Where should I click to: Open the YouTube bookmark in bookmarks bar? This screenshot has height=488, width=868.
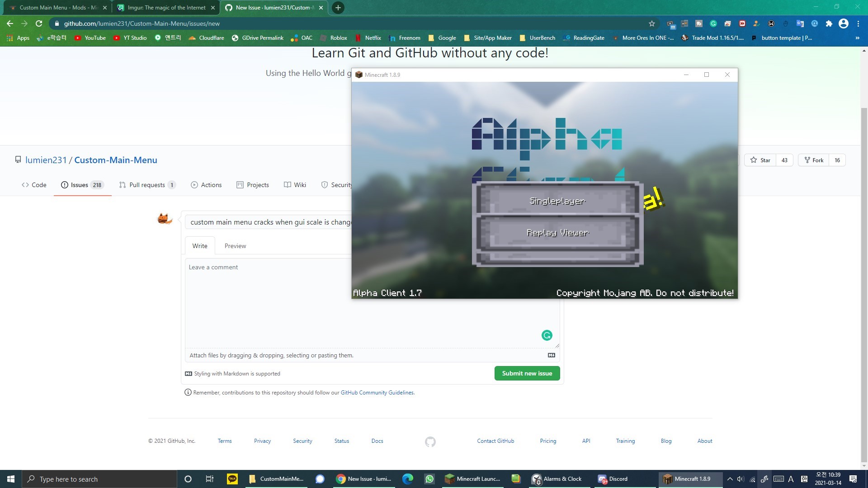pyautogui.click(x=90, y=38)
